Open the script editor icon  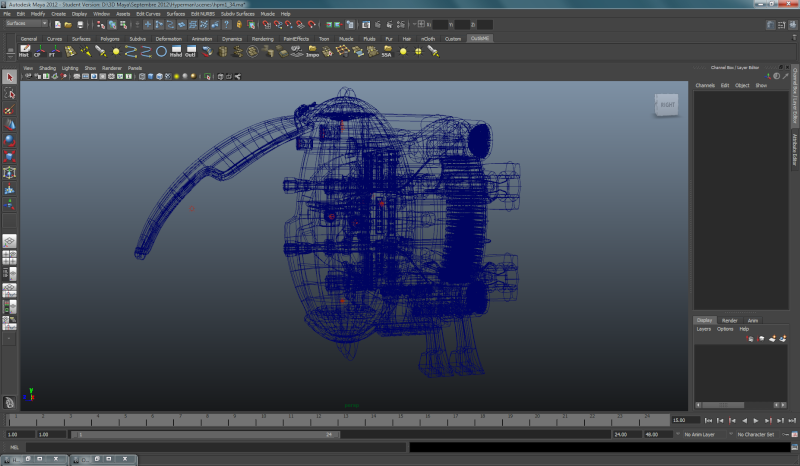click(x=795, y=447)
